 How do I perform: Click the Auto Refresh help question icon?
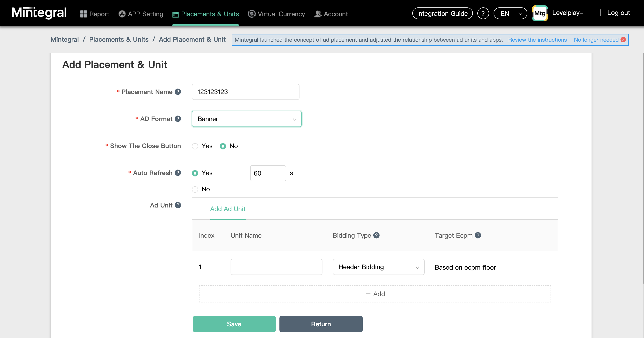pos(178,173)
